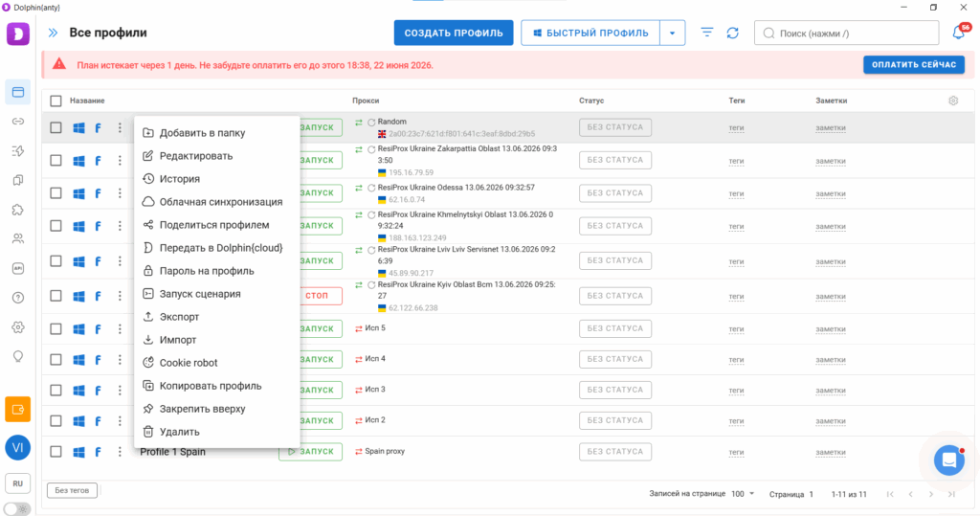The image size is (980, 516).
Task: Open the three-dot menu for Profile 1 Spain
Action: 120,452
